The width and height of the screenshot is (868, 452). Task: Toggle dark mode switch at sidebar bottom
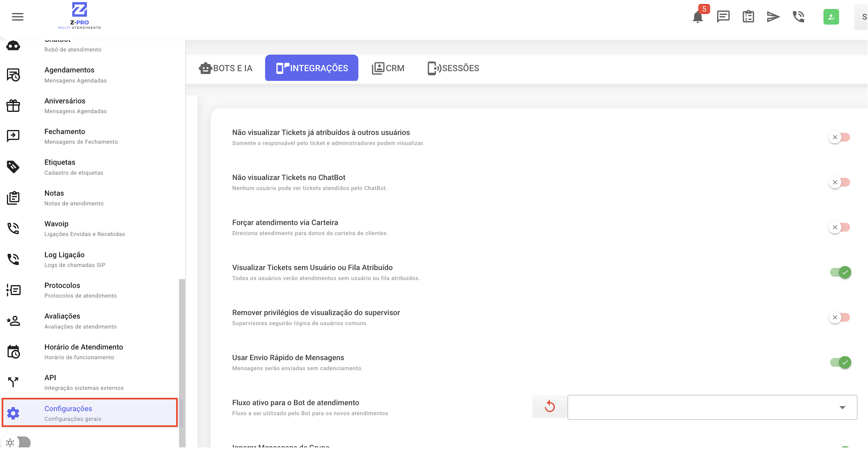pyautogui.click(x=18, y=443)
